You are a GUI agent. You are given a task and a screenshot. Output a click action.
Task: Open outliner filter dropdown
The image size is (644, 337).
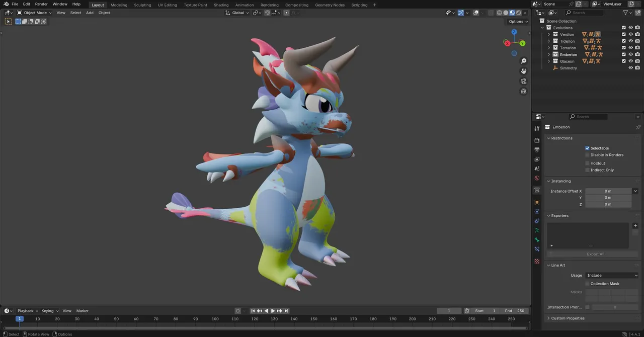[627, 13]
